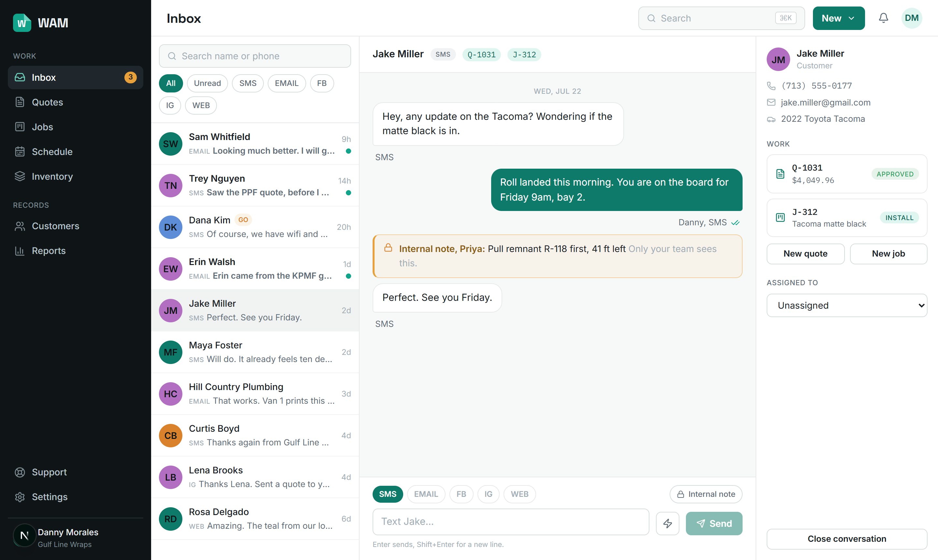Screen dimensions: 938x560
Task: Click Curtis Boyd's CB avatar
Action: pyautogui.click(x=171, y=436)
